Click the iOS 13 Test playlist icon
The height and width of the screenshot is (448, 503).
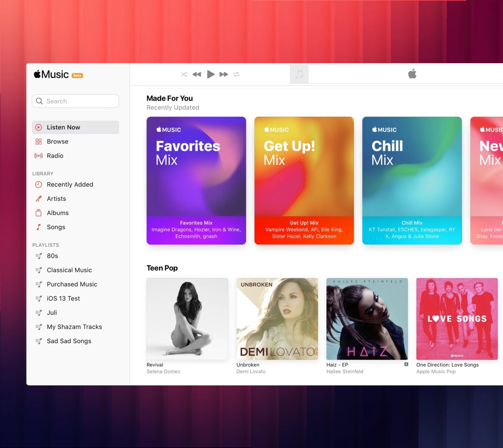[x=39, y=299]
